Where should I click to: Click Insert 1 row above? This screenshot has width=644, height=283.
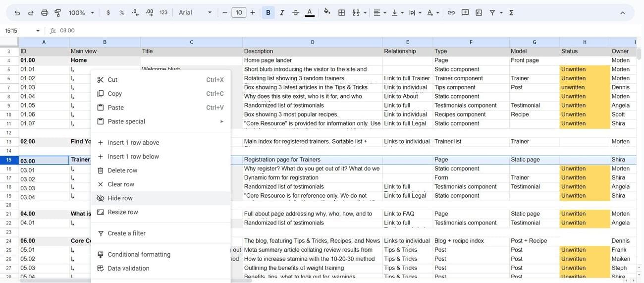coord(133,143)
